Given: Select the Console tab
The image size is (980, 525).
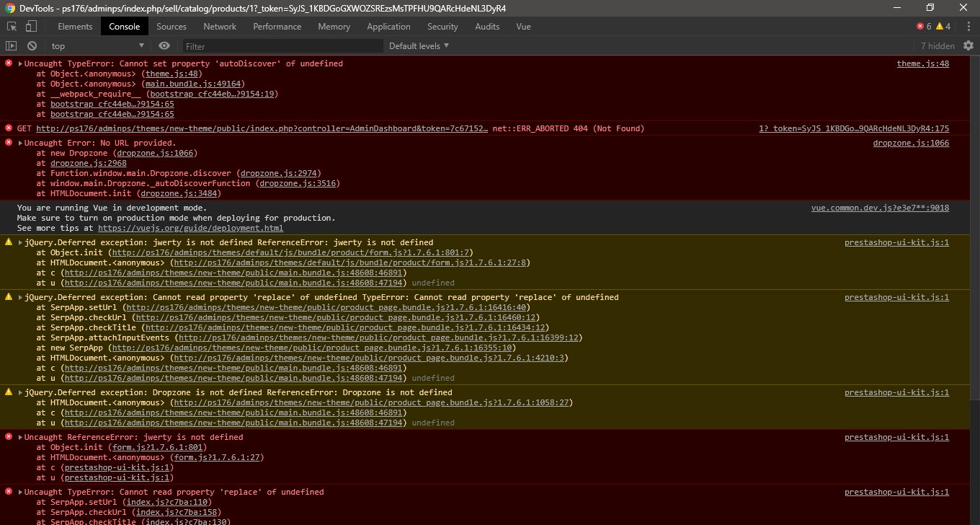Looking at the screenshot, I should (x=125, y=27).
